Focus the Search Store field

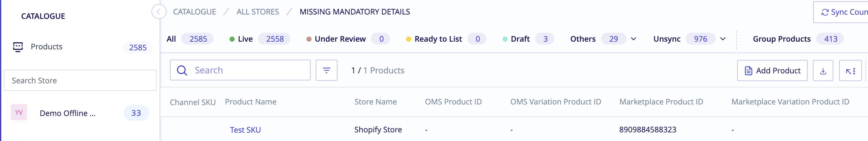pos(80,80)
